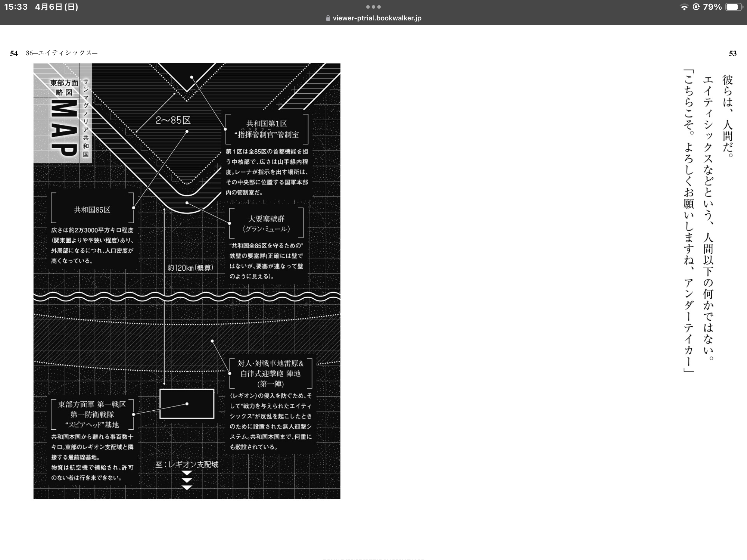Tap the three-dot multitasking icon at top

(373, 7)
